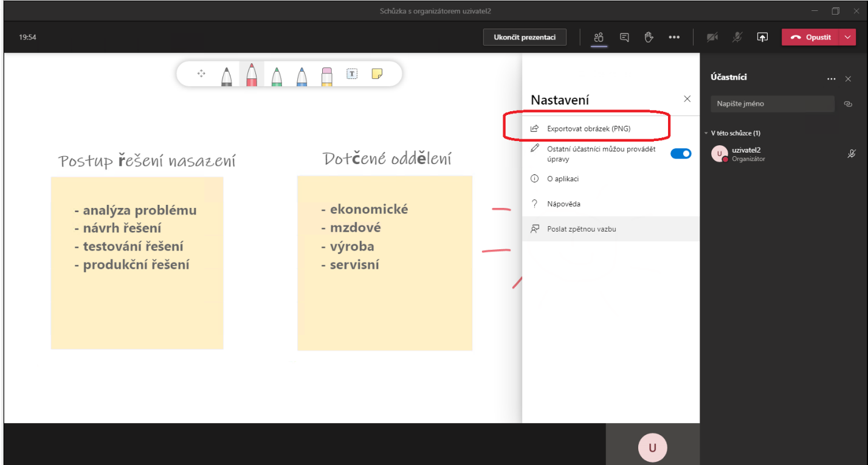Activate the pan/move canvas tool
Image resolution: width=868 pixels, height=465 pixels.
point(201,74)
